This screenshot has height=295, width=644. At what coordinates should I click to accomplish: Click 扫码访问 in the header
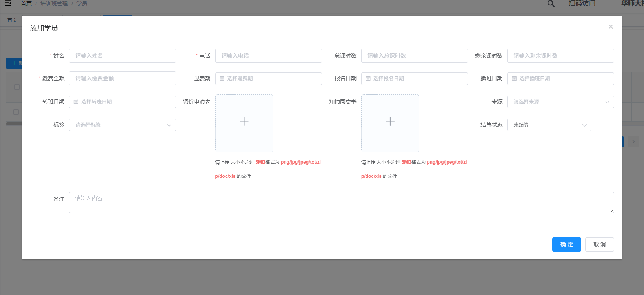coord(582,3)
